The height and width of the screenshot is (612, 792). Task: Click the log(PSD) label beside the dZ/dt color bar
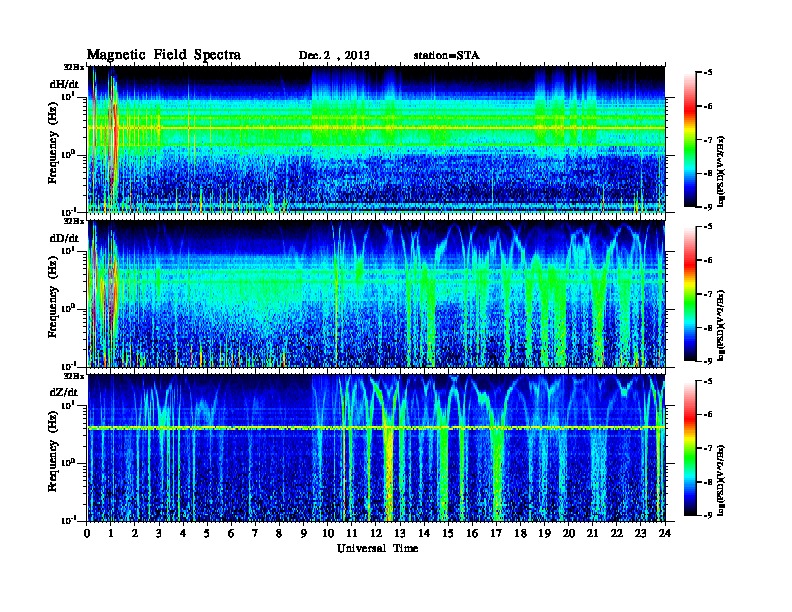pos(721,480)
